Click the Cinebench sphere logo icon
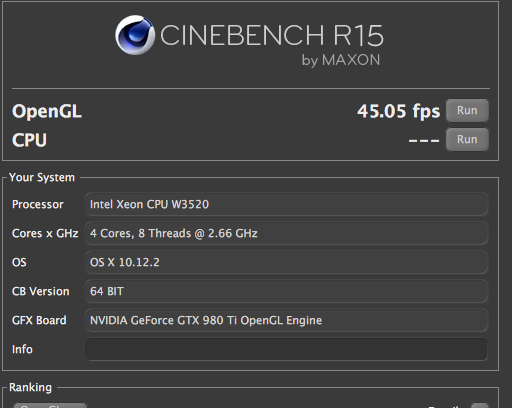 click(x=135, y=35)
